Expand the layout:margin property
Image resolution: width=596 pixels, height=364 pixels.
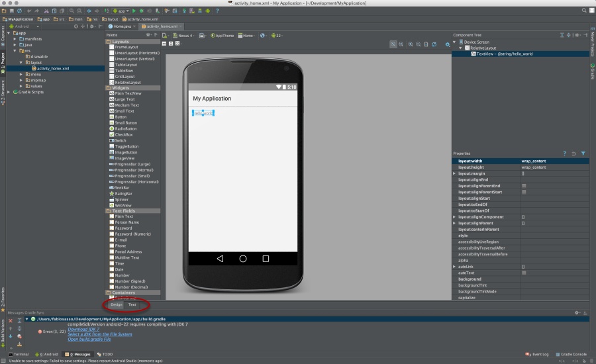pos(454,173)
